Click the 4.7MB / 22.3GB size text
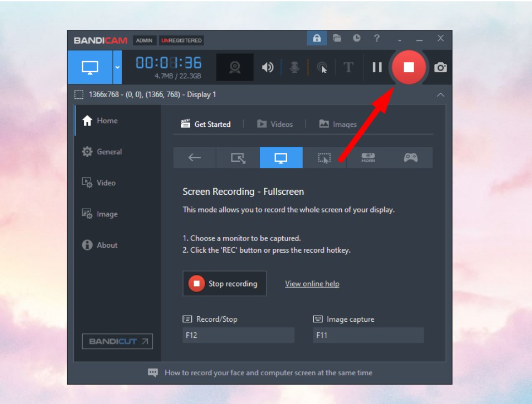This screenshot has height=404, width=532. [178, 76]
